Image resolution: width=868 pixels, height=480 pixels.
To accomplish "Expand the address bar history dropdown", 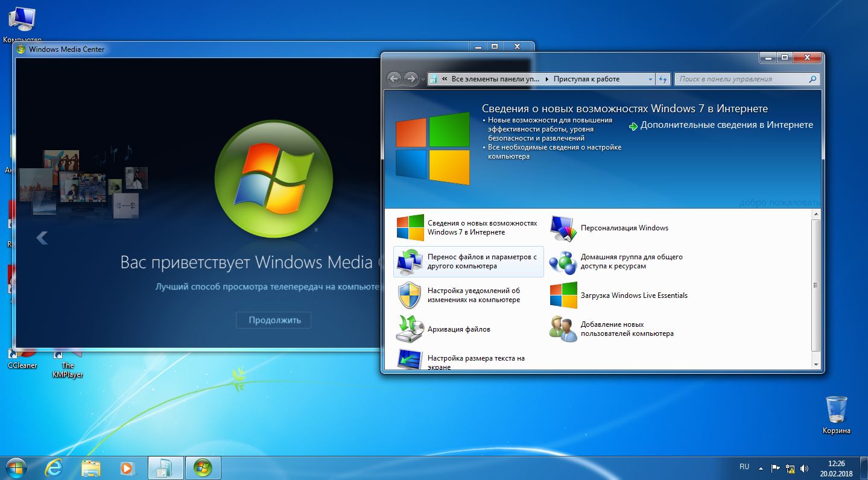I will [650, 79].
